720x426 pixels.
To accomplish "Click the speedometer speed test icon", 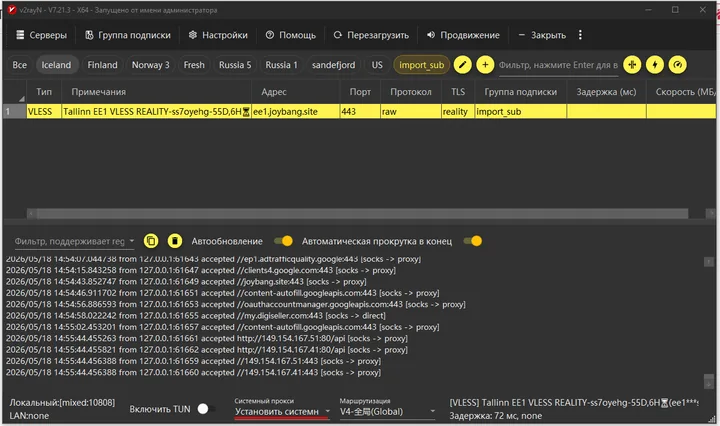I will pos(677,65).
